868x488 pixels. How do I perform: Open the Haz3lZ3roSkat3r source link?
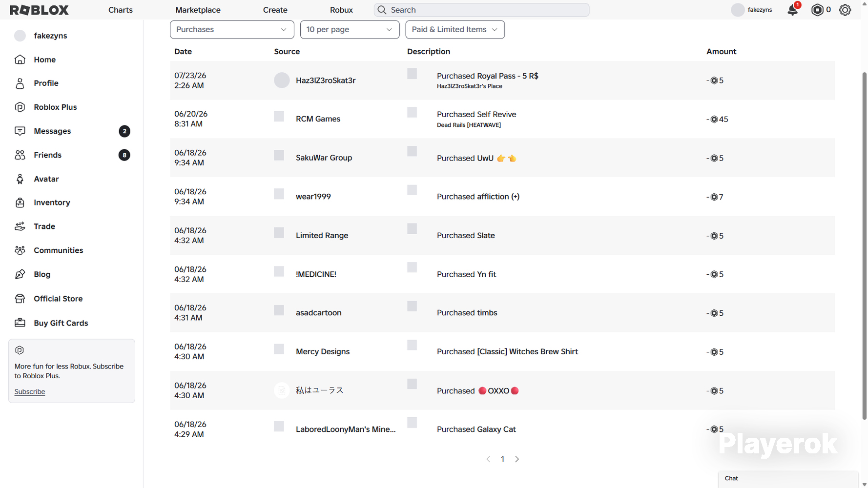point(326,81)
